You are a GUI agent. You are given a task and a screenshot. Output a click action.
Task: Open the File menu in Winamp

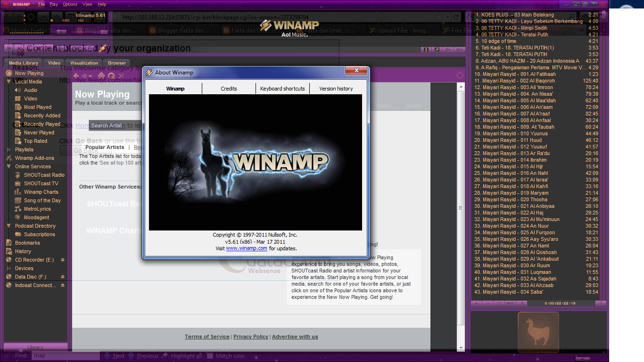coord(41,4)
